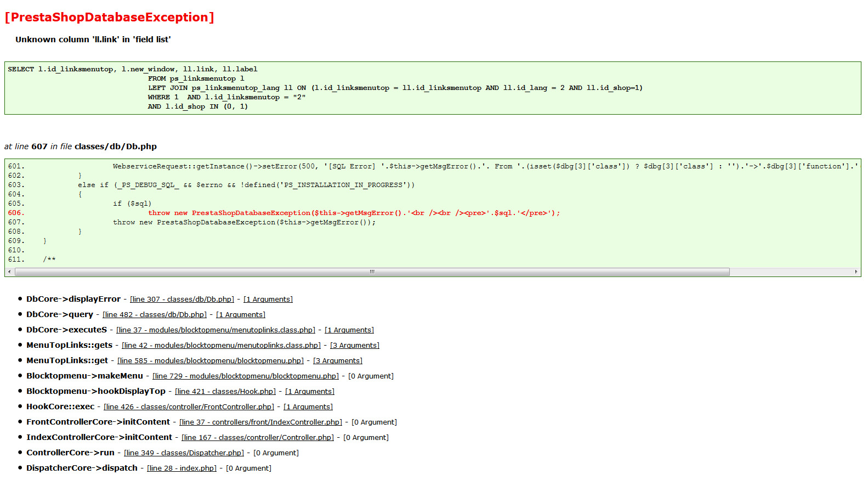Show arguments for Blocktopmenu->makeMenu
This screenshot has height=480, width=868.
(x=371, y=376)
